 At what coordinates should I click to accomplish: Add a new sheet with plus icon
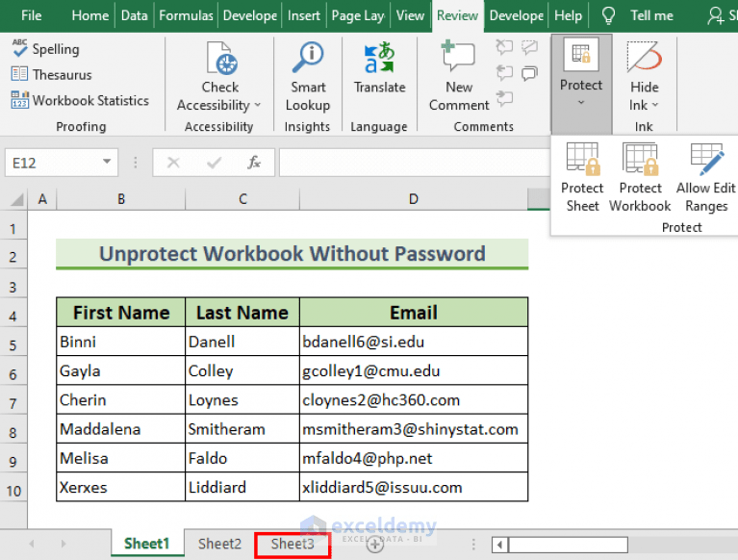[375, 545]
